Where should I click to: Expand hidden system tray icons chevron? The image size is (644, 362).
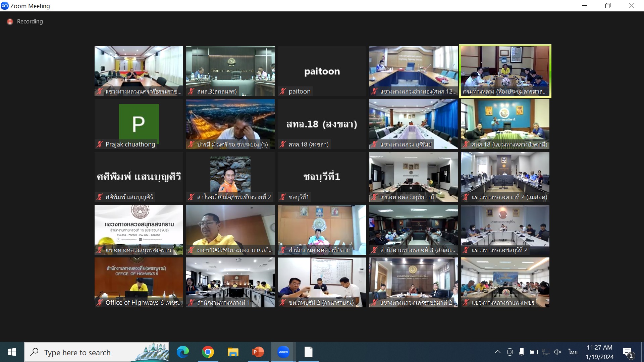pos(498,352)
